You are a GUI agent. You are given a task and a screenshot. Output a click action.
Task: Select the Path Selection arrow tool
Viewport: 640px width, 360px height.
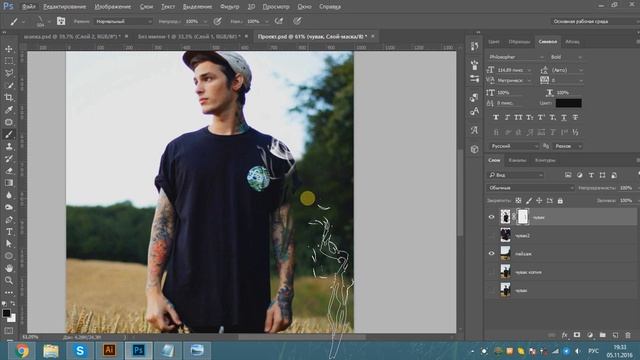click(9, 244)
